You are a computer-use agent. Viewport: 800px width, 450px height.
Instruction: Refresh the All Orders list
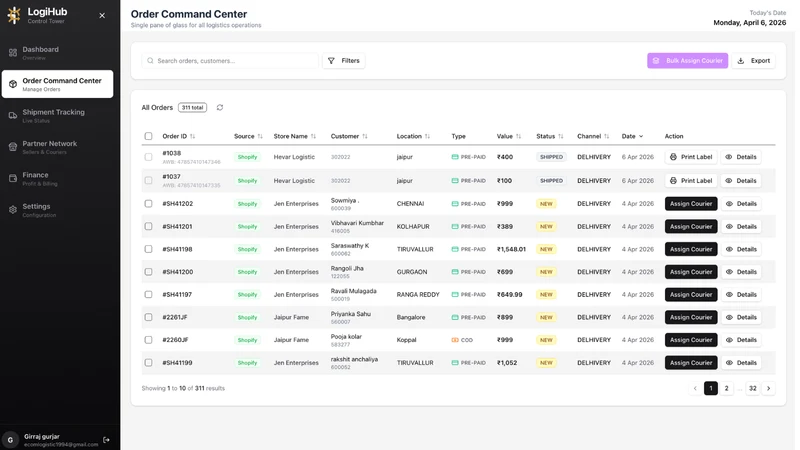coord(220,108)
